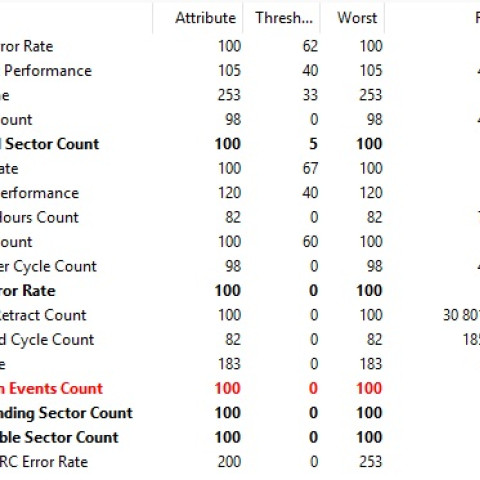Select the Pending Sector Count row

coord(240,413)
